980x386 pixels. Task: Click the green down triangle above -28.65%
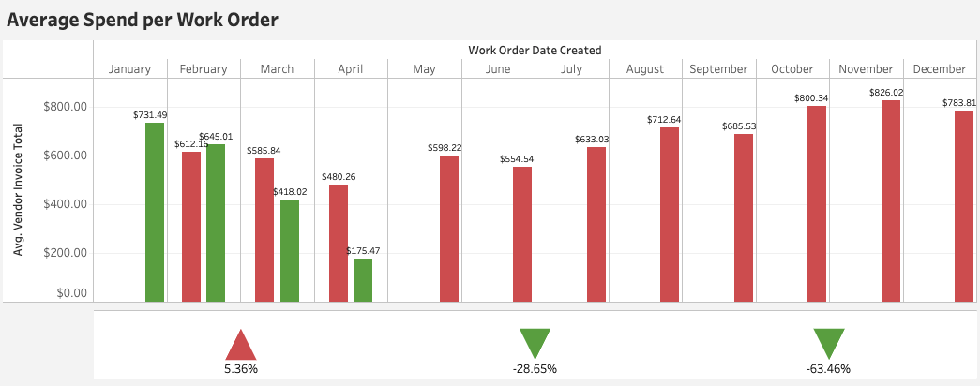pos(535,342)
